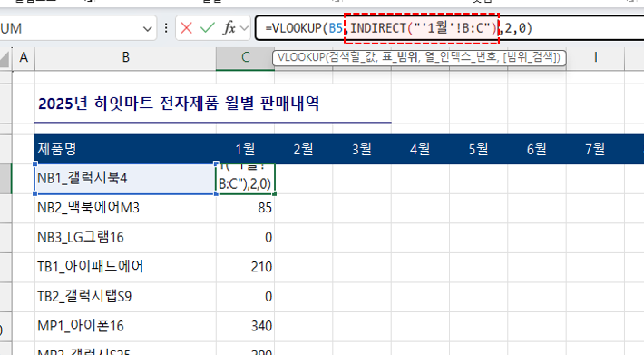The width and height of the screenshot is (644, 355).
Task: Click 표_범위 argument in the tooltip
Action: point(400,57)
